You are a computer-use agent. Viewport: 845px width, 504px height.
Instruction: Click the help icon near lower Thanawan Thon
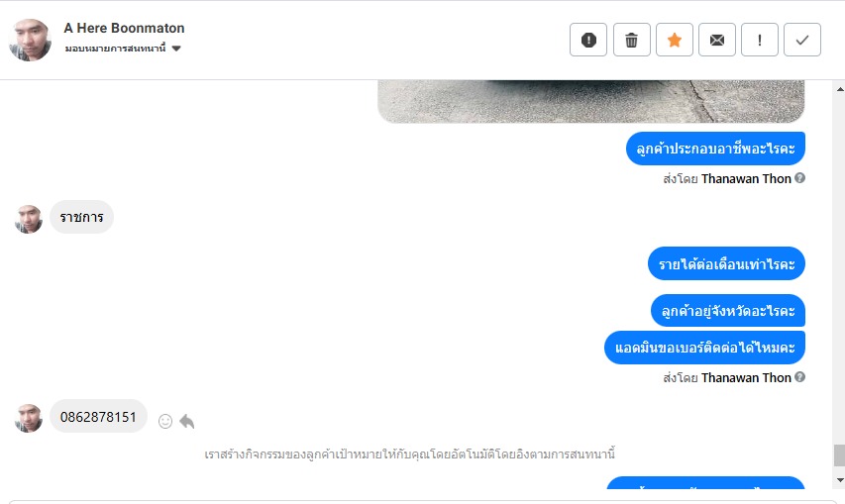799,377
